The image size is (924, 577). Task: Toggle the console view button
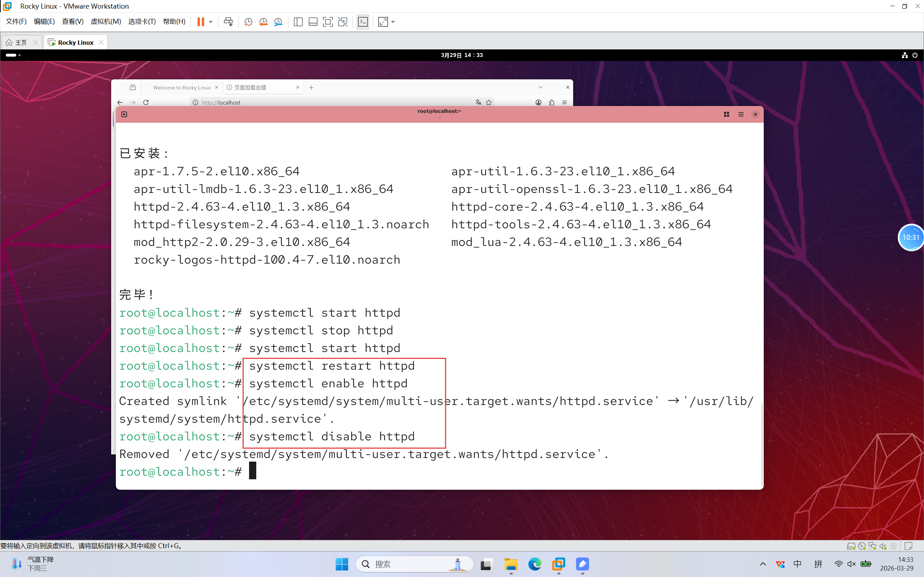[x=363, y=22]
